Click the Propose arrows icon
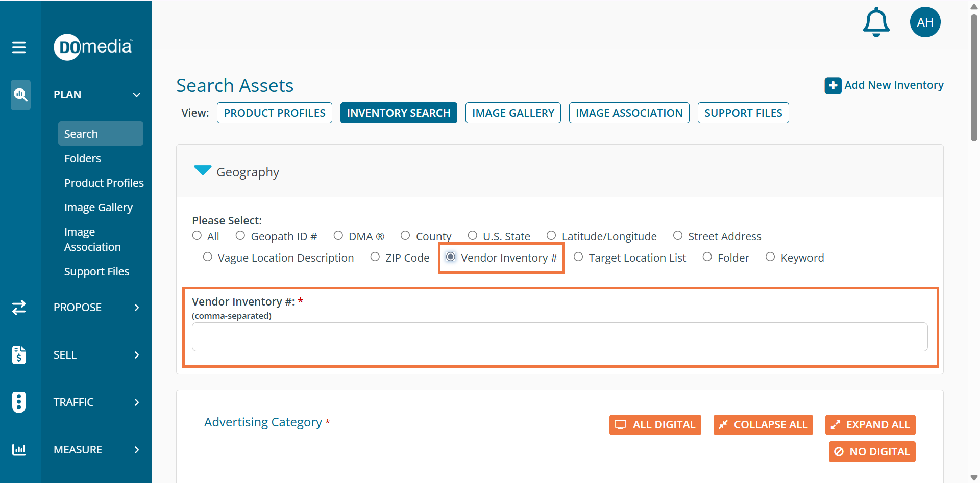The height and width of the screenshot is (483, 980). coord(19,307)
